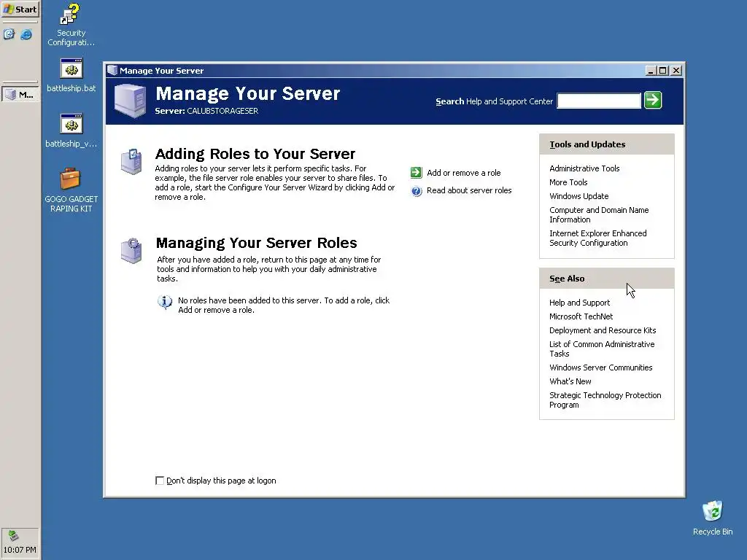Click the Manage Your Server title bar icon

click(112, 71)
